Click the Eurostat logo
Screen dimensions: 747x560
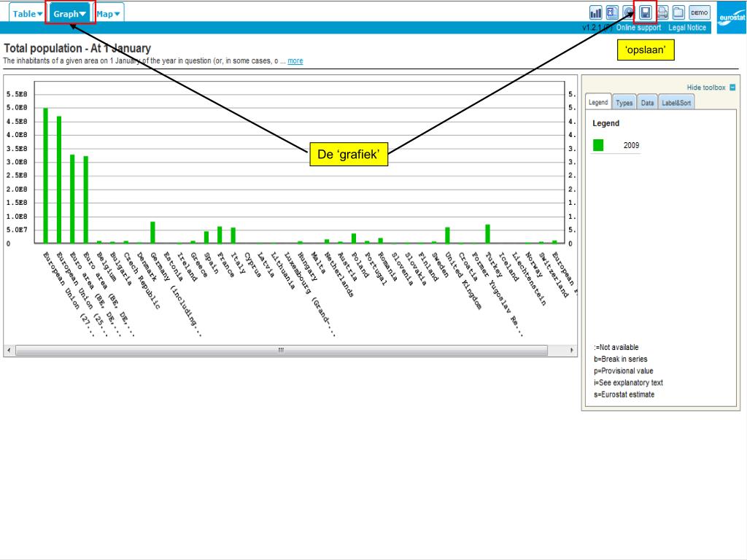(731, 17)
